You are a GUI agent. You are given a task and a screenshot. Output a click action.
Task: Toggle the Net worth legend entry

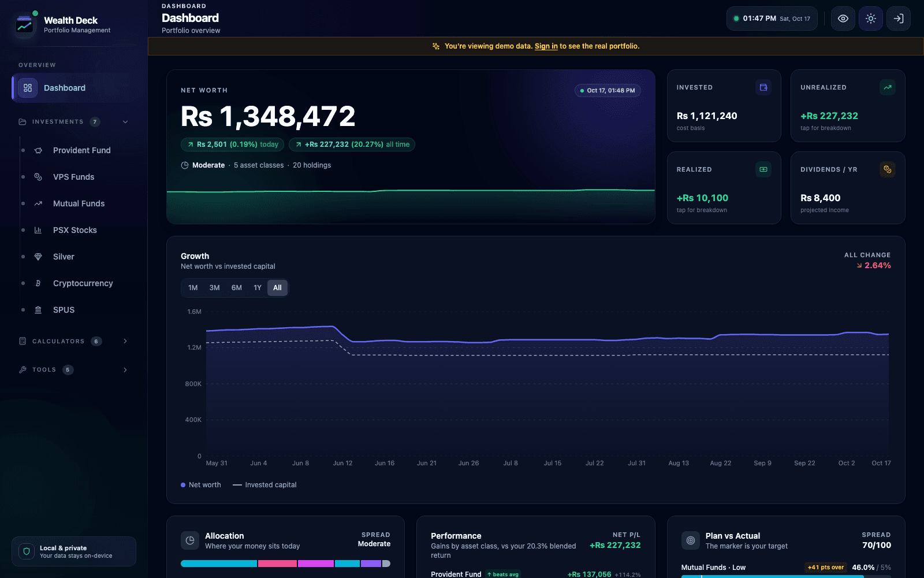tap(201, 485)
